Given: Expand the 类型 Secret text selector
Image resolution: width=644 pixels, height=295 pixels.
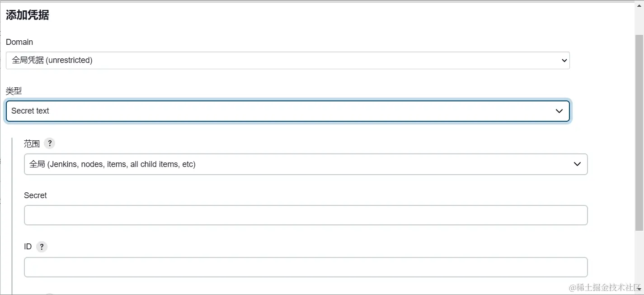Looking at the screenshot, I should (x=287, y=111).
